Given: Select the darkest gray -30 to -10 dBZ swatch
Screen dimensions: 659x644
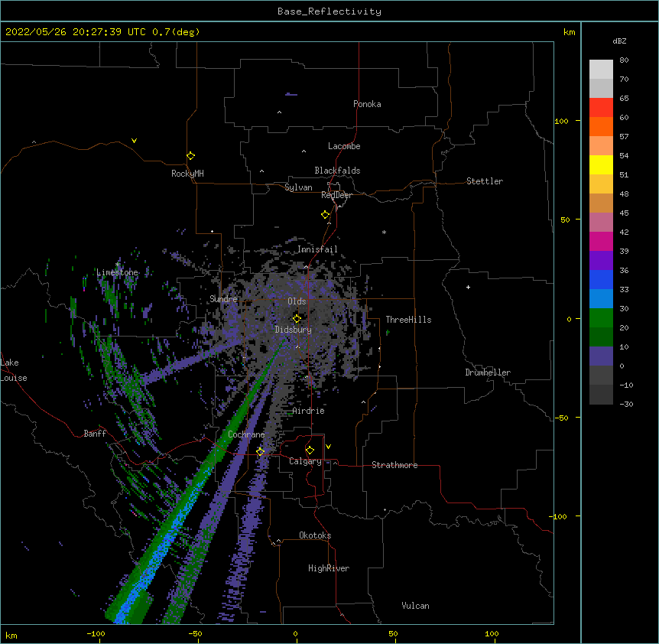Looking at the screenshot, I should tap(601, 395).
